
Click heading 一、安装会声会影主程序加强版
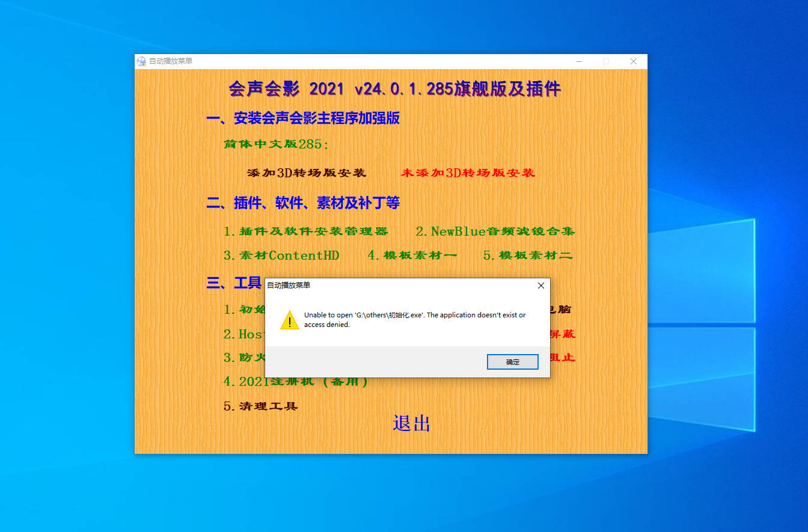point(303,118)
